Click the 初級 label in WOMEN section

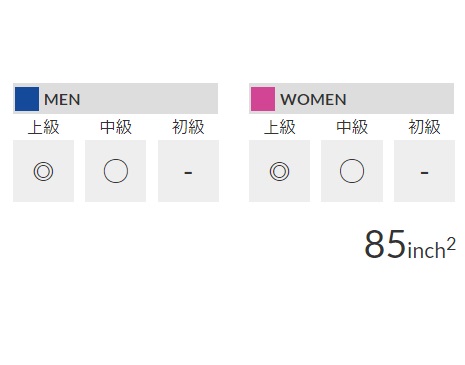click(424, 127)
